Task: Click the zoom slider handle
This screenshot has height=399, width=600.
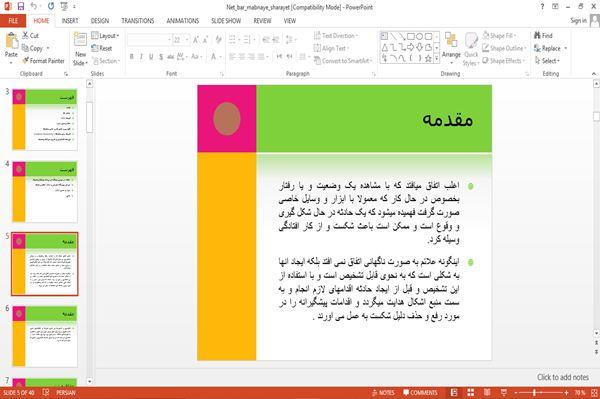Action: [x=535, y=392]
